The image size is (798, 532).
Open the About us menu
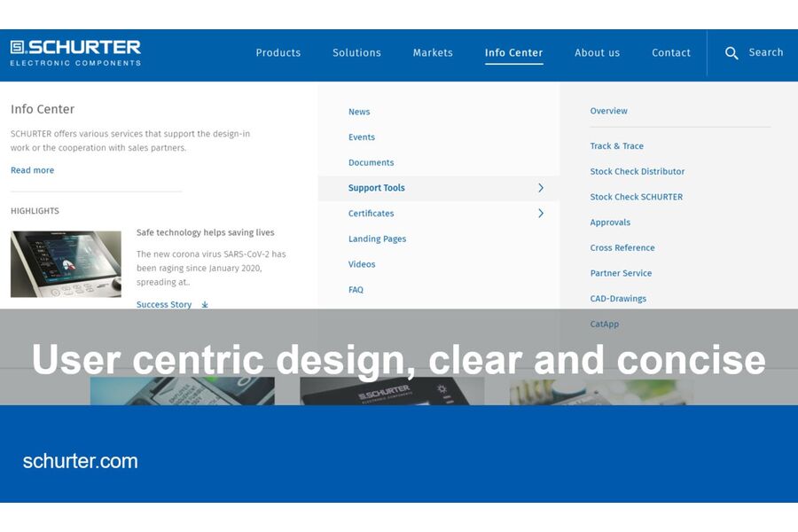597,52
